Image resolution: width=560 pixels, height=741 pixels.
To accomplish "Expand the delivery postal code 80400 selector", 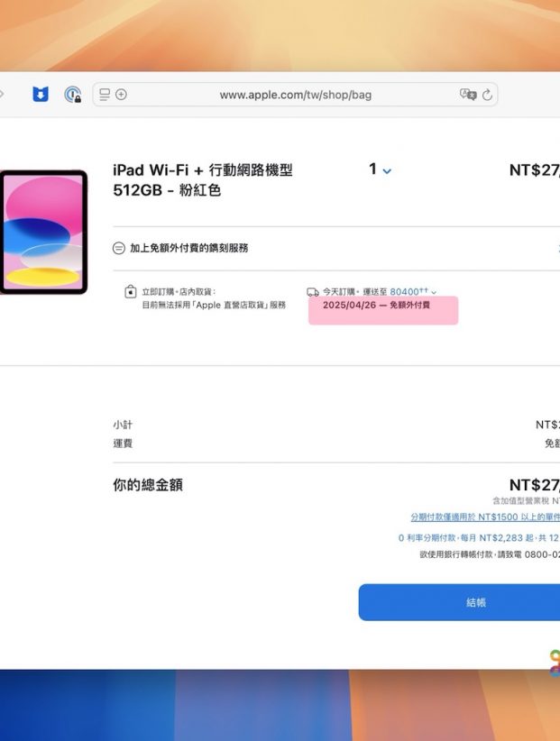I will pyautogui.click(x=413, y=292).
